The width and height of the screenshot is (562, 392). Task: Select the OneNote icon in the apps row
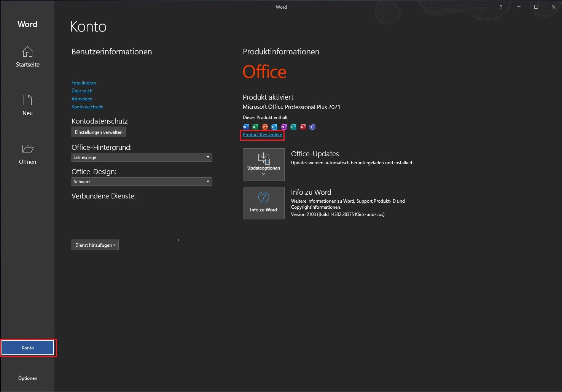[x=283, y=127]
